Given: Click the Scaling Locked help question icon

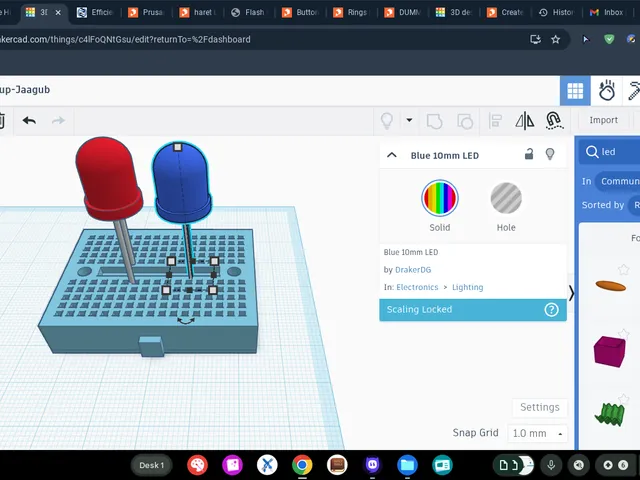Looking at the screenshot, I should coord(551,310).
